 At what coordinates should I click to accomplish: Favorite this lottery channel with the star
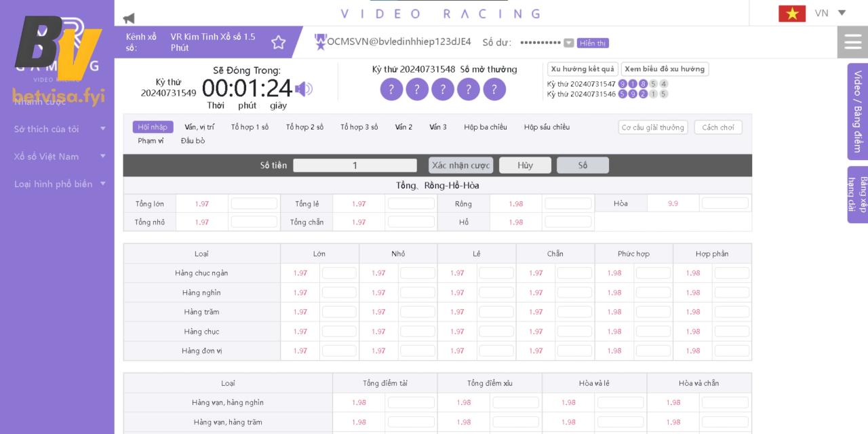click(x=278, y=43)
